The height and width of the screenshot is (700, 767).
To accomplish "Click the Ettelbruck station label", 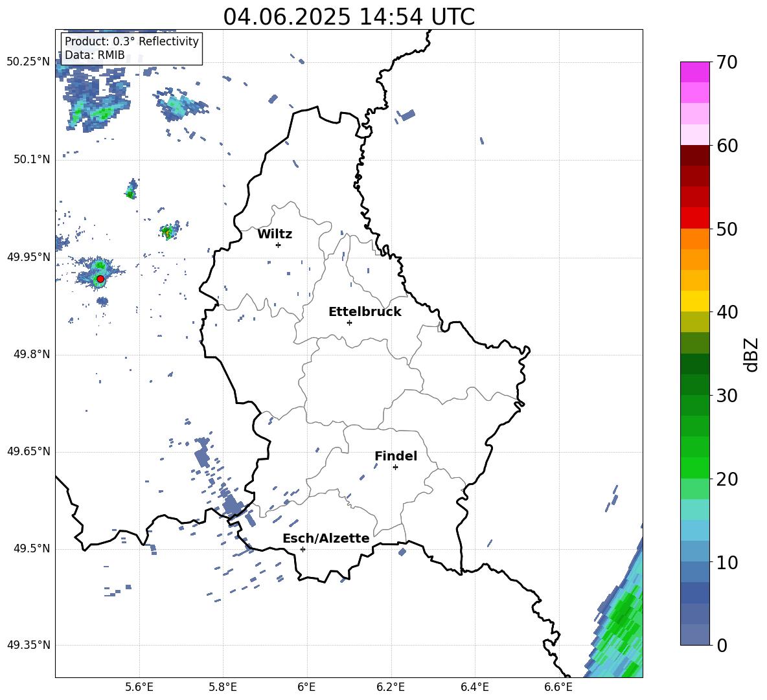I will coord(365,312).
